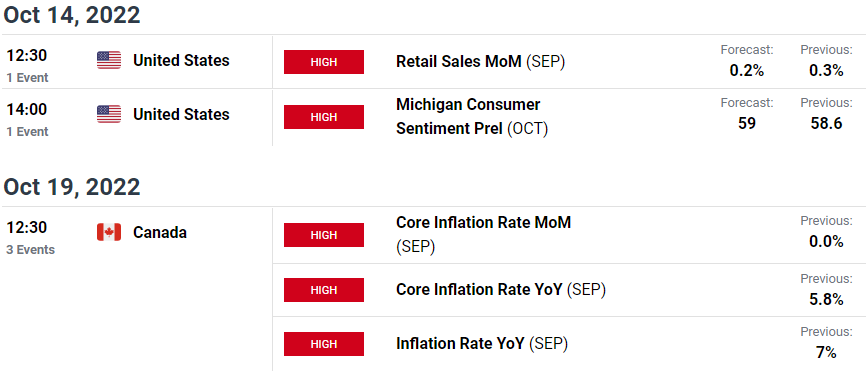Image resolution: width=866 pixels, height=374 pixels.
Task: Open Core Inflation Rate YoY event
Action: point(501,289)
